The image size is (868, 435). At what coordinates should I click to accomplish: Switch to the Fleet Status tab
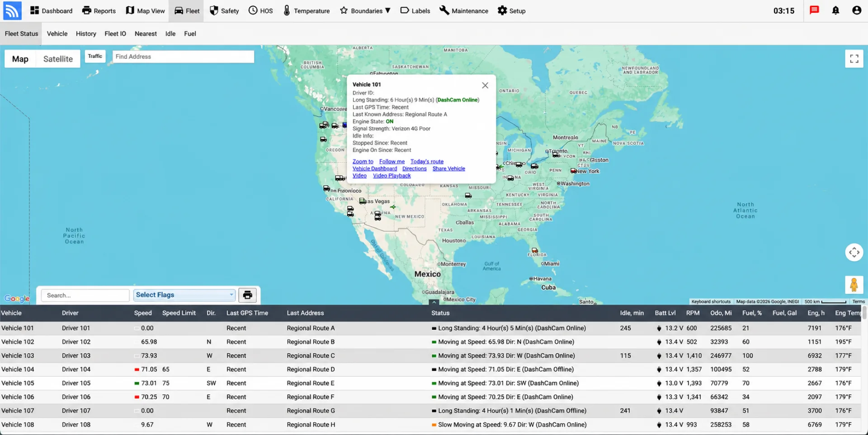(21, 33)
